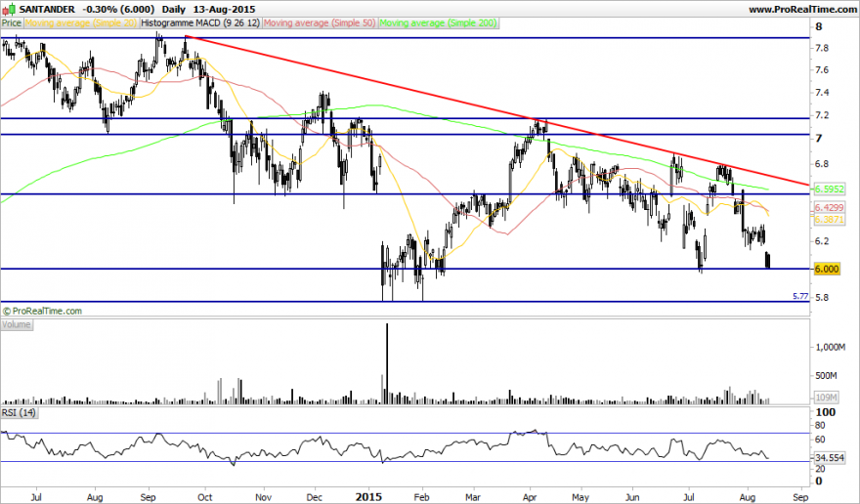Click the Nov label on time axis
The width and height of the screenshot is (860, 504).
[264, 497]
